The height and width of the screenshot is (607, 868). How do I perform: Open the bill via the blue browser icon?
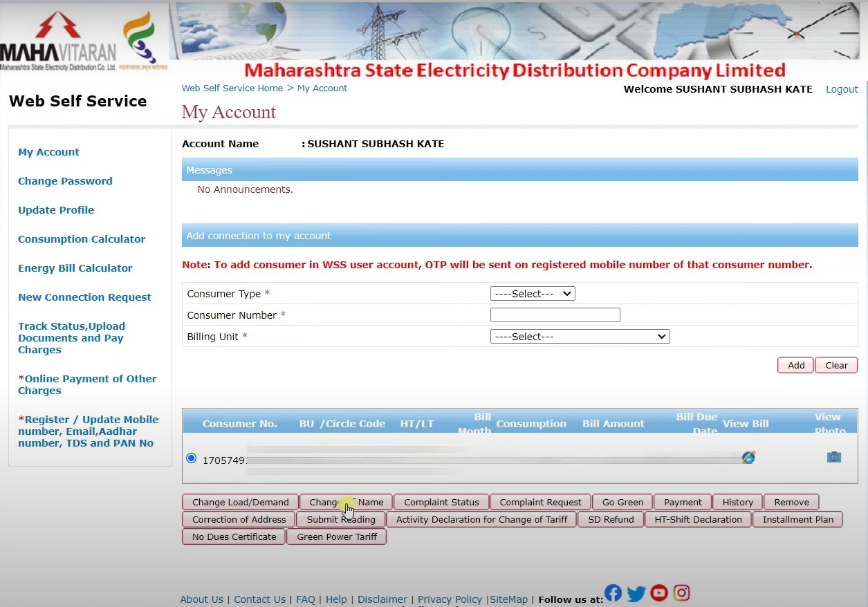pyautogui.click(x=748, y=457)
